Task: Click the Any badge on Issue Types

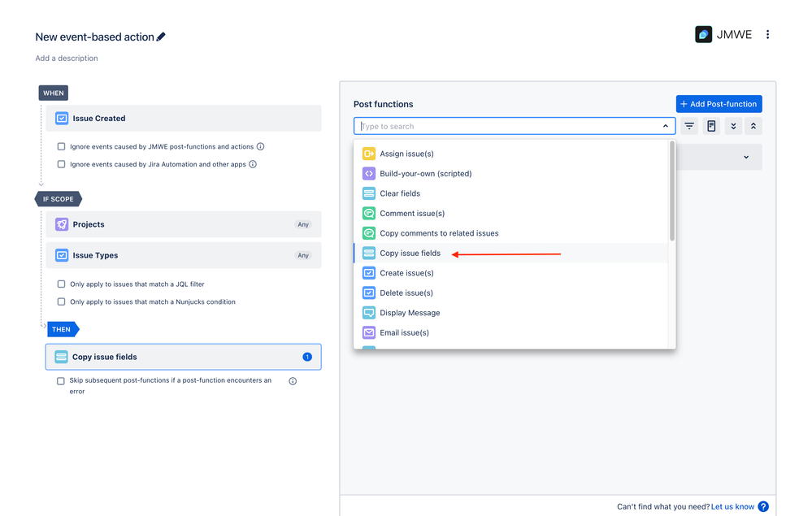Action: coord(303,255)
